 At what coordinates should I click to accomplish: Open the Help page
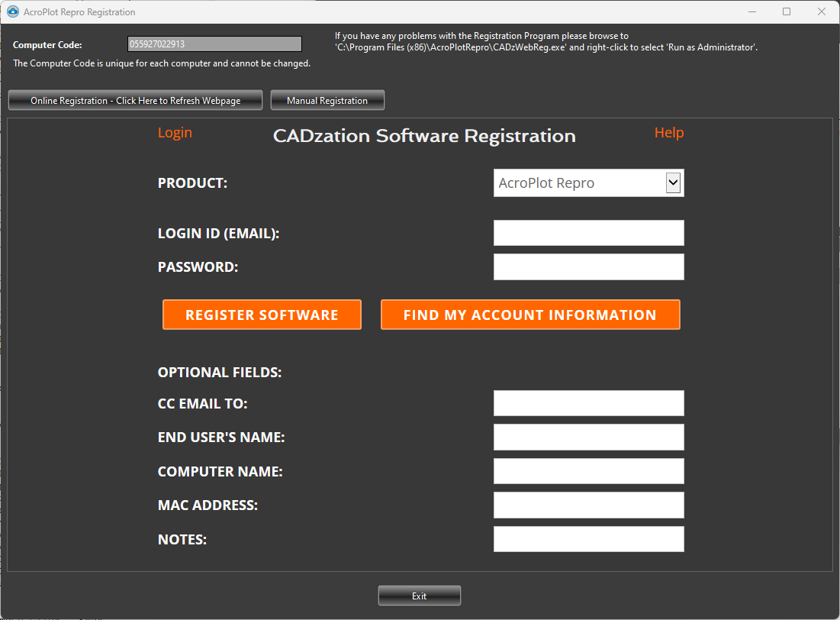[668, 132]
